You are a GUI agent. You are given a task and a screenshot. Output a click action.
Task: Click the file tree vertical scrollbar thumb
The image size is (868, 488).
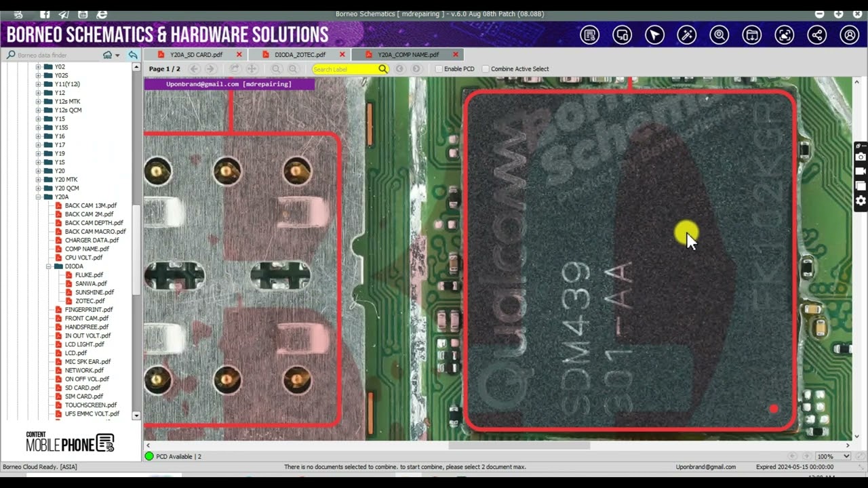pos(136,249)
